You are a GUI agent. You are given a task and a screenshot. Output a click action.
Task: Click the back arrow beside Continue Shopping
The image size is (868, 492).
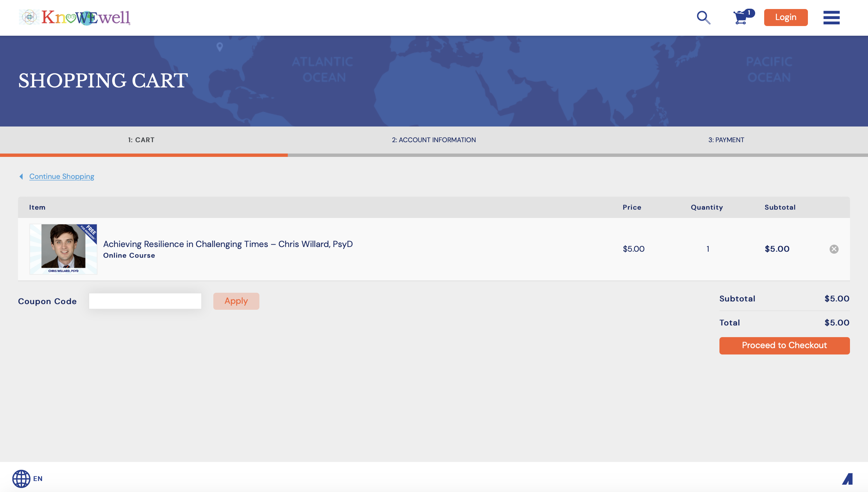point(21,176)
